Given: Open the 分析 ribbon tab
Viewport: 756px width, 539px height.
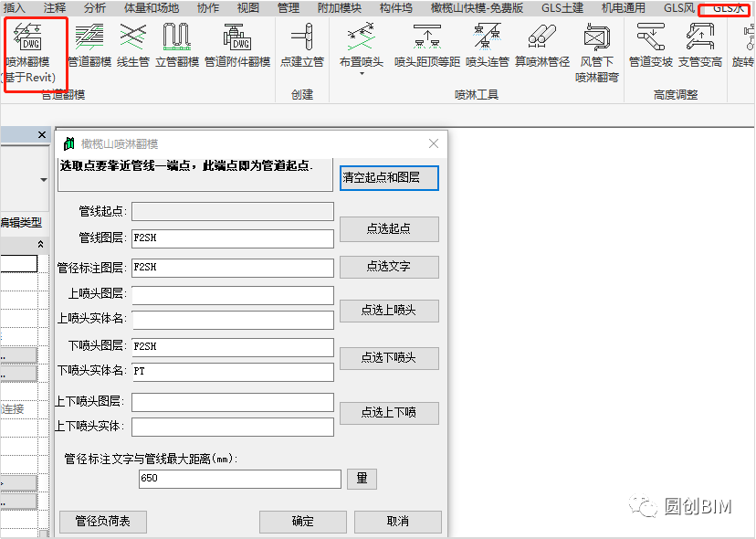Looking at the screenshot, I should pyautogui.click(x=95, y=7).
